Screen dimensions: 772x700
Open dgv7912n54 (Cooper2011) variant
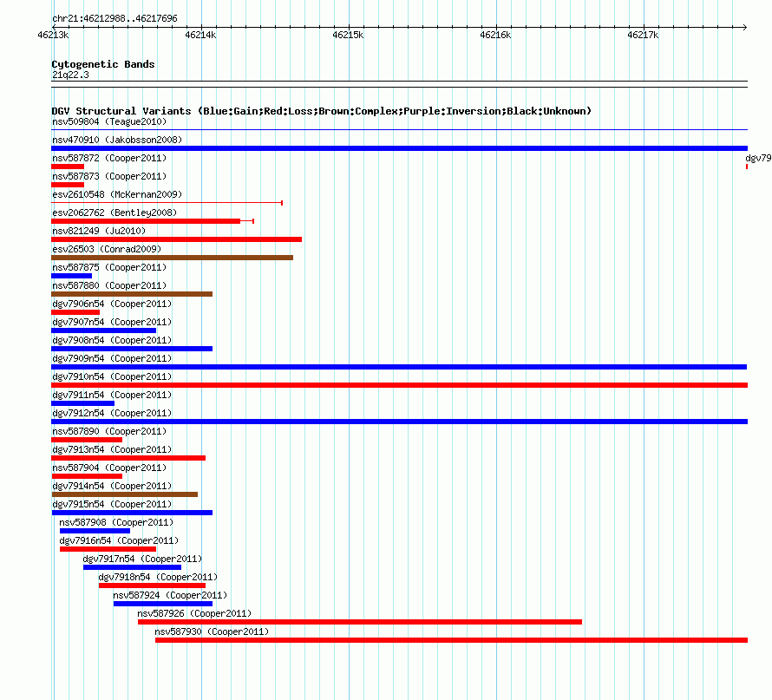112,413
